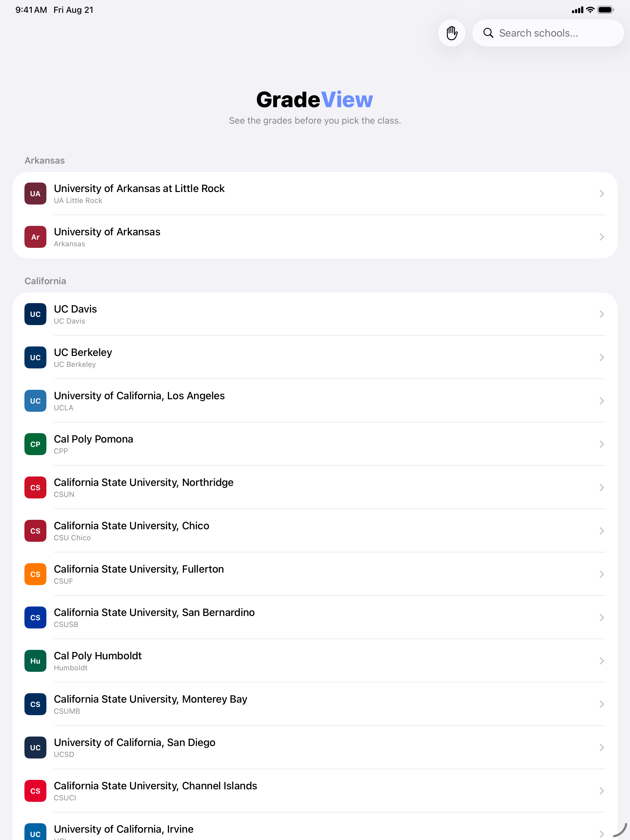Click the 9:41 AM clock
630x840 pixels.
pyautogui.click(x=31, y=10)
